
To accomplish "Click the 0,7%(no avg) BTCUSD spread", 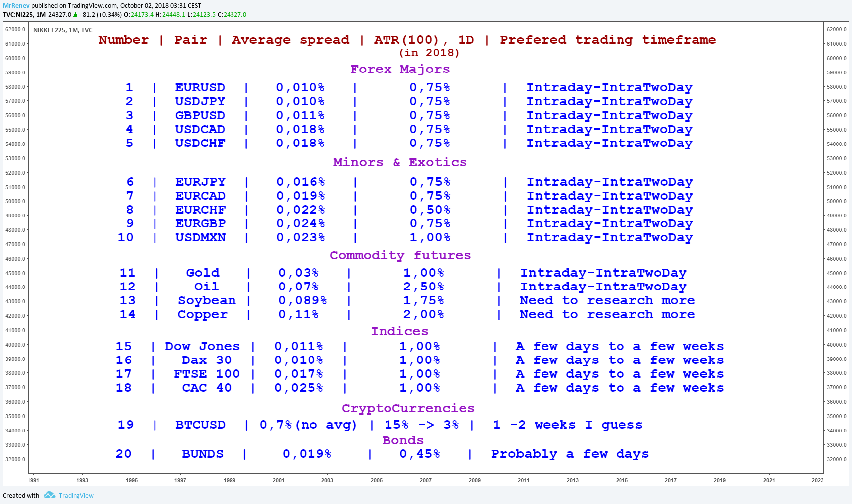I will [x=309, y=425].
